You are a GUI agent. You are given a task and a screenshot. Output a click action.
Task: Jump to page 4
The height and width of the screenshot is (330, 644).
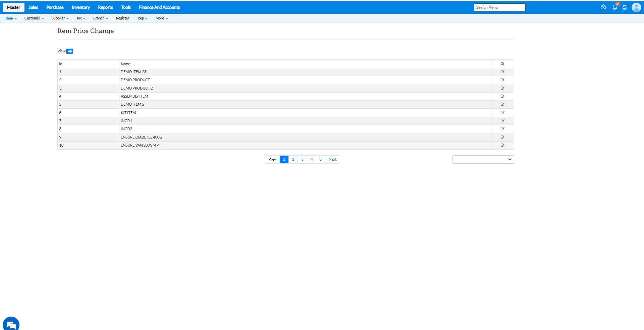coord(312,159)
